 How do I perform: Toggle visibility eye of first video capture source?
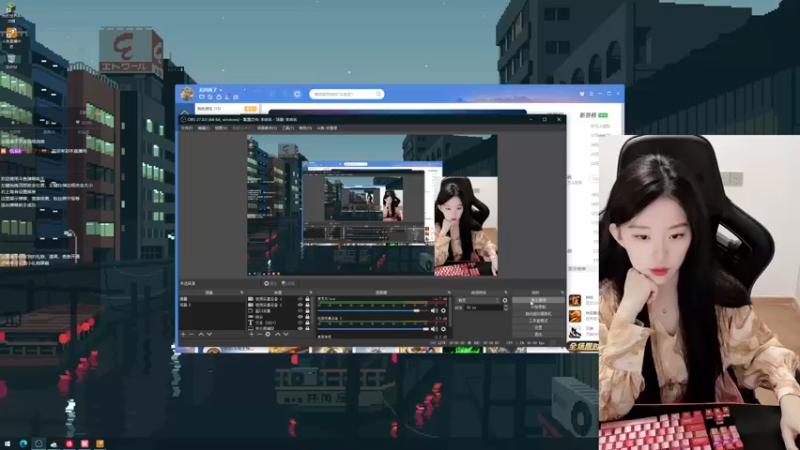click(x=300, y=299)
